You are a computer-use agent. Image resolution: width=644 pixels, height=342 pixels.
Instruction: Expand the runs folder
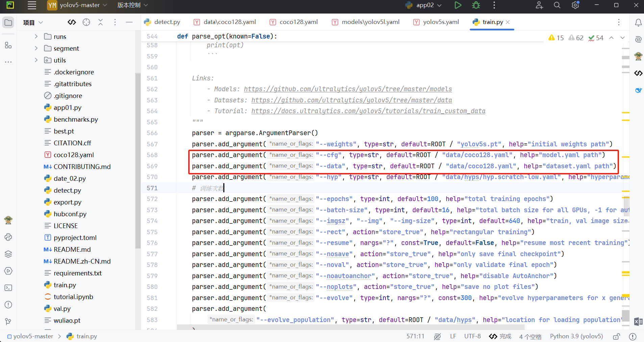point(36,36)
